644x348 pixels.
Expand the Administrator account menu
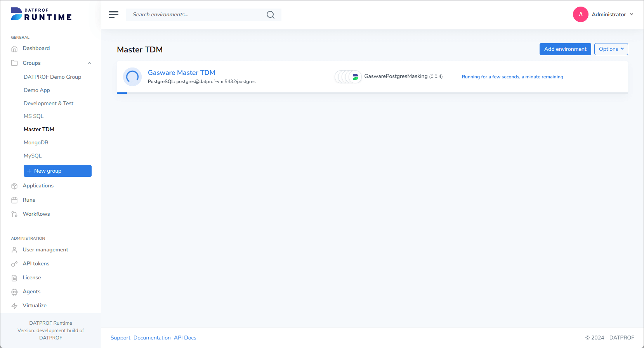tap(631, 14)
